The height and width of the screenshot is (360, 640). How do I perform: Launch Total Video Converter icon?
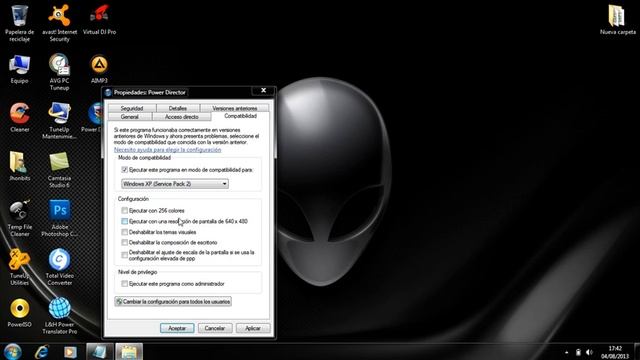60,267
